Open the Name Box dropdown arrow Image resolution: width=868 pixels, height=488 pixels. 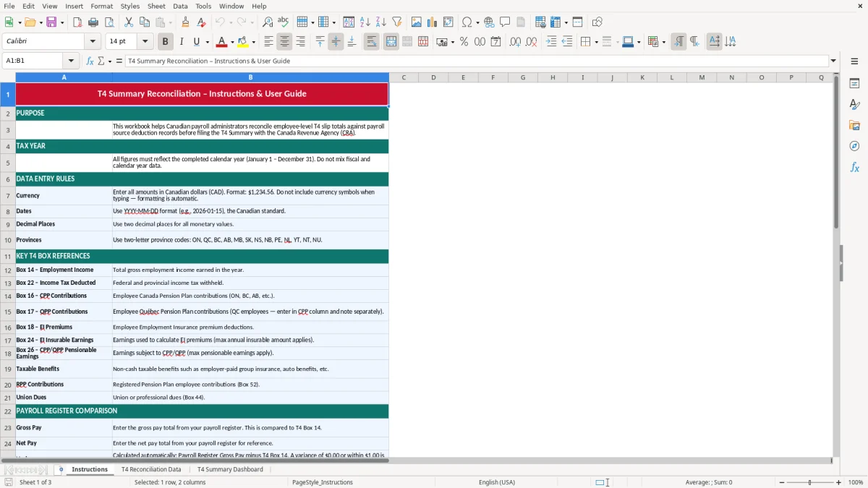click(72, 61)
